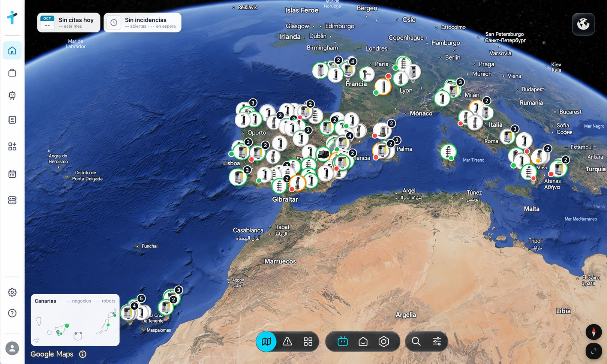The height and width of the screenshot is (364, 607).
Task: Switch to the incidents warning triangle view
Action: [x=287, y=342]
